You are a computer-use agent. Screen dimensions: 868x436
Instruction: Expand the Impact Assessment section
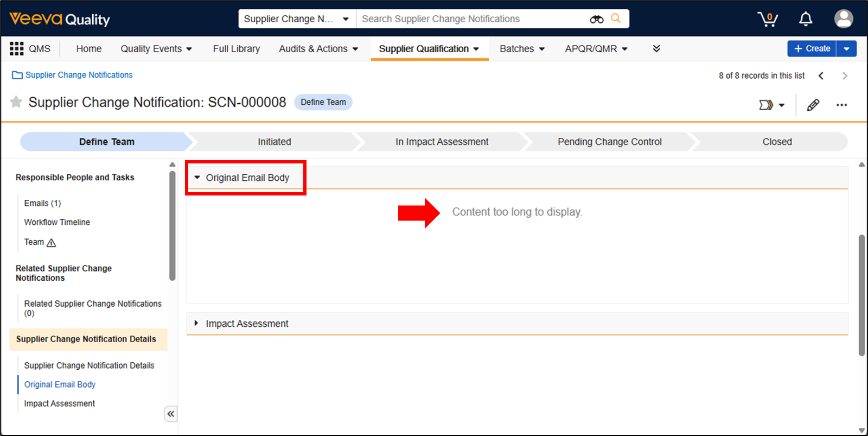click(196, 324)
